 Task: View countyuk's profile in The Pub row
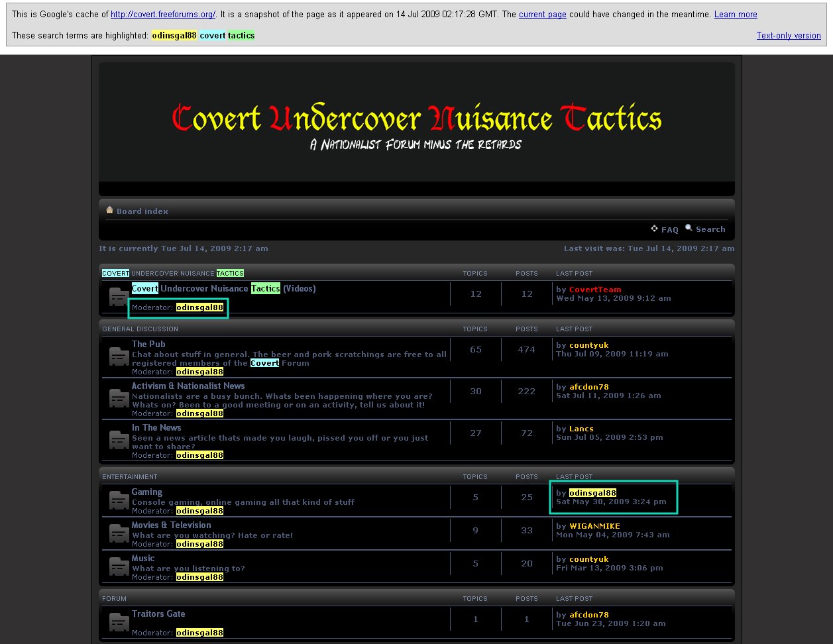588,345
